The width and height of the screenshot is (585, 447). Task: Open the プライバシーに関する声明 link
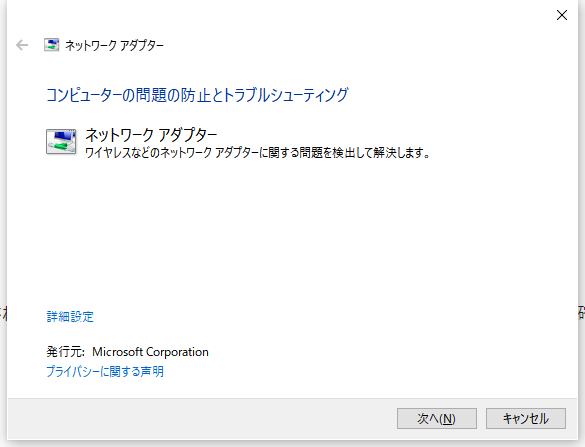point(105,371)
